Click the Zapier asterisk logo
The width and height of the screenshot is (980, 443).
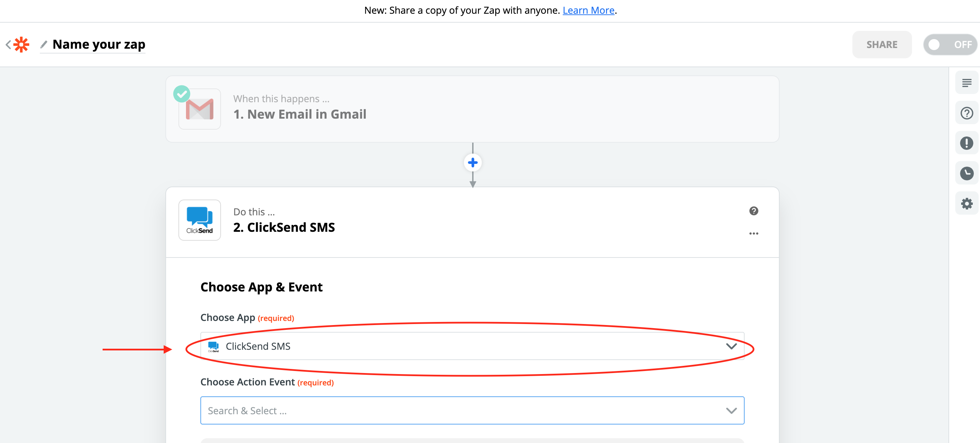pos(21,45)
